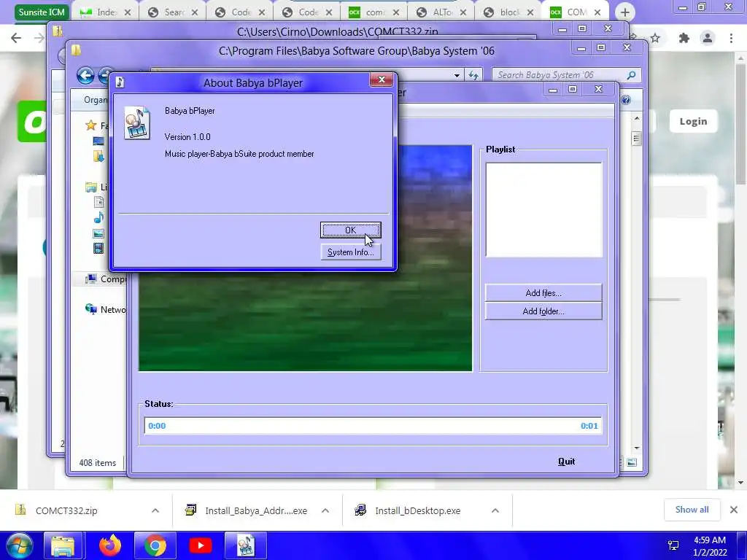
Task: Click the Login button on the webpage
Action: (693, 122)
